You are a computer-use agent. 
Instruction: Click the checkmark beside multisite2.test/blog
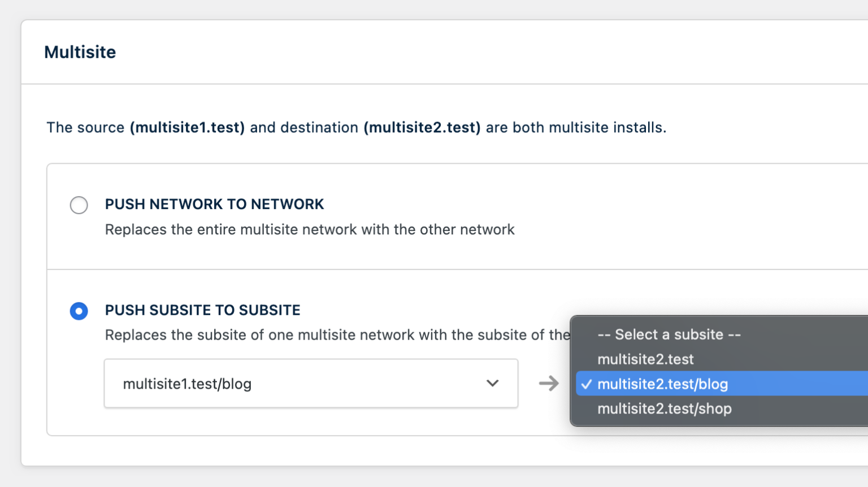(587, 384)
